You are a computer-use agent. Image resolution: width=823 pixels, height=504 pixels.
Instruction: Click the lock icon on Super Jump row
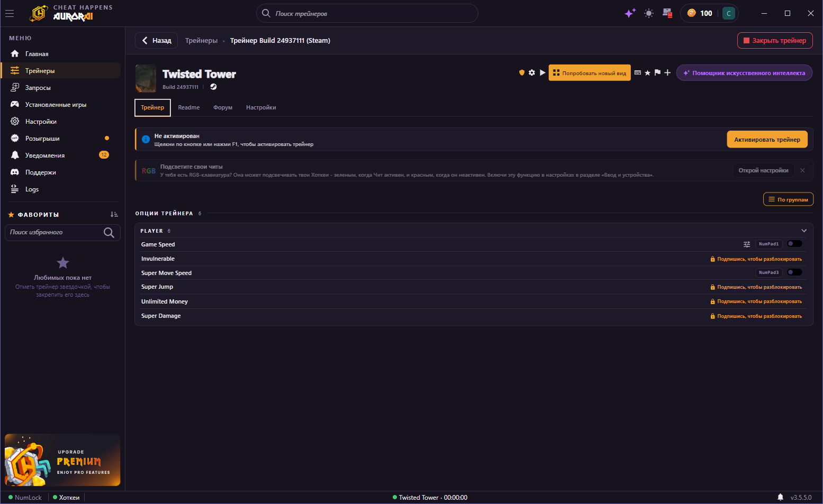click(713, 287)
